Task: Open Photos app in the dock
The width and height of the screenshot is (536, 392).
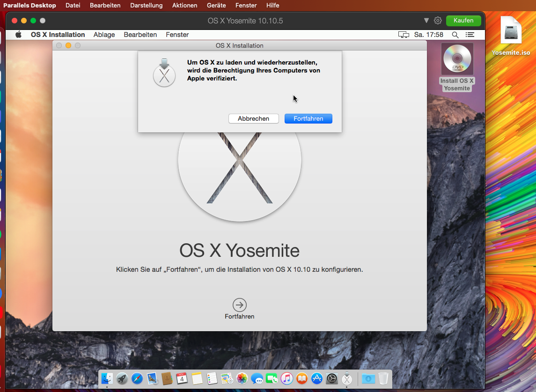Action: click(x=242, y=379)
